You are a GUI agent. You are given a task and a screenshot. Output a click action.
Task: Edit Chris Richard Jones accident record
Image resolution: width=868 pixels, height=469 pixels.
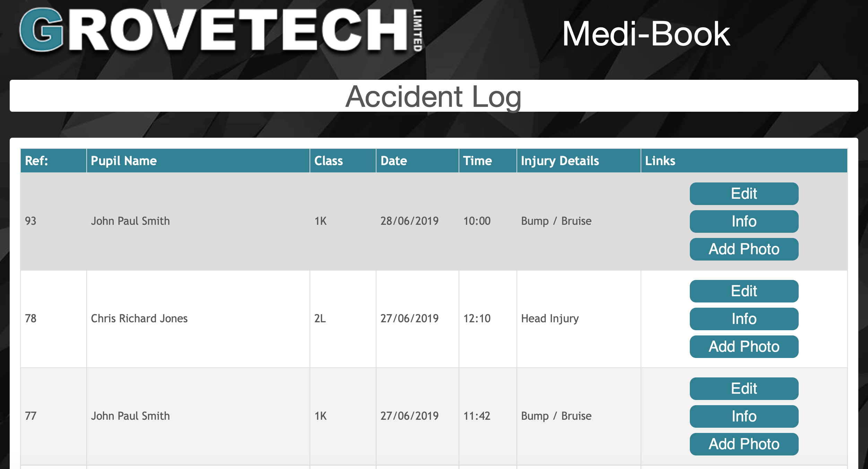(x=744, y=291)
